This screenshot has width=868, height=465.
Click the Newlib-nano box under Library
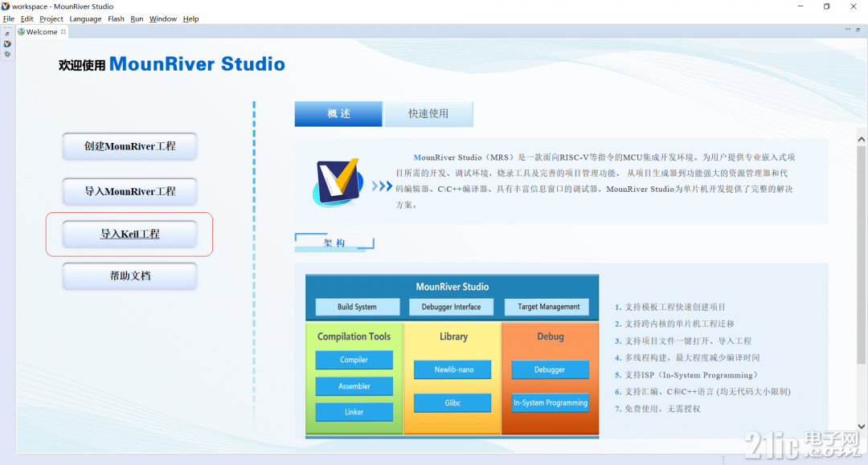click(x=452, y=370)
